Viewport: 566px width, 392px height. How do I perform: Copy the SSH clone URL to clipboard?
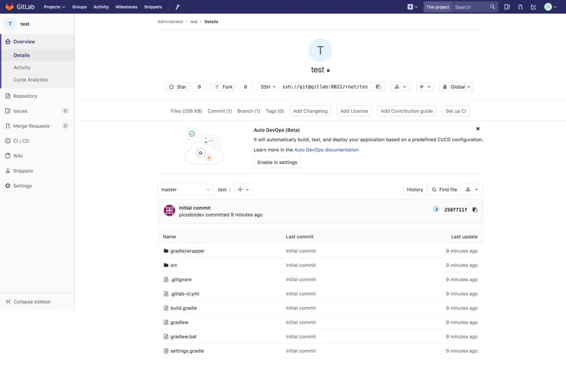point(378,87)
